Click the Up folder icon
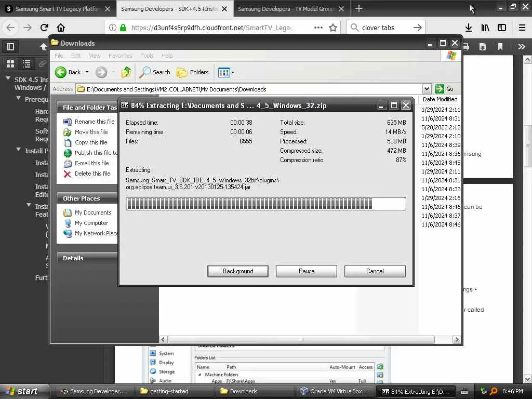The image size is (532, 399). [x=126, y=72]
